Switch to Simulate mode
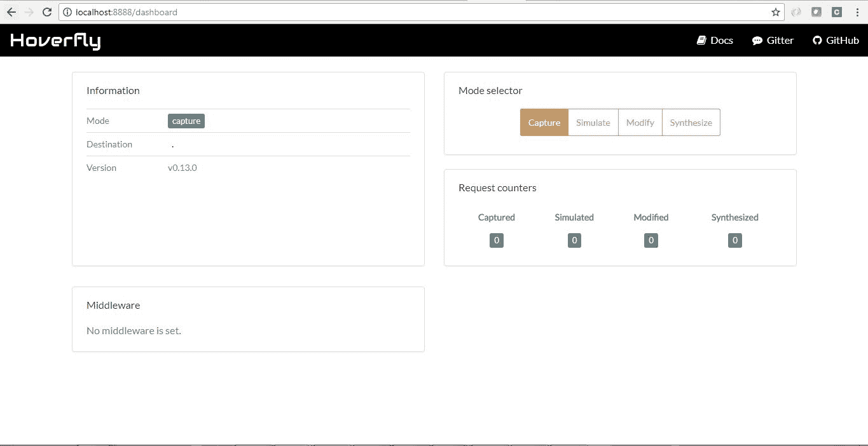 [x=593, y=123]
